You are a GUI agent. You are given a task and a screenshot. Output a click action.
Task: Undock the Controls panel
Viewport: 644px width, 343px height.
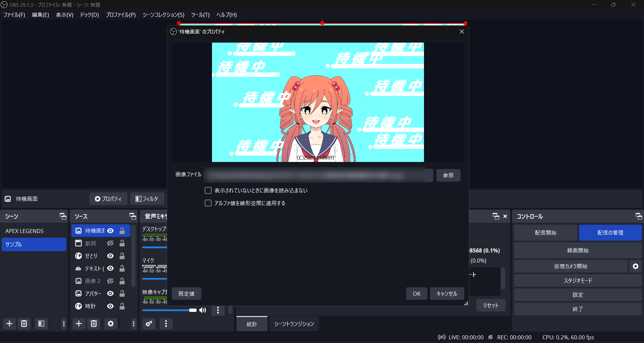coord(639,216)
